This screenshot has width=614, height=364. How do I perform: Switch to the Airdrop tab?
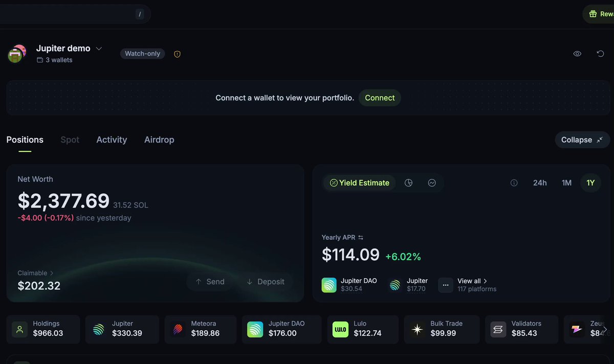tap(159, 140)
